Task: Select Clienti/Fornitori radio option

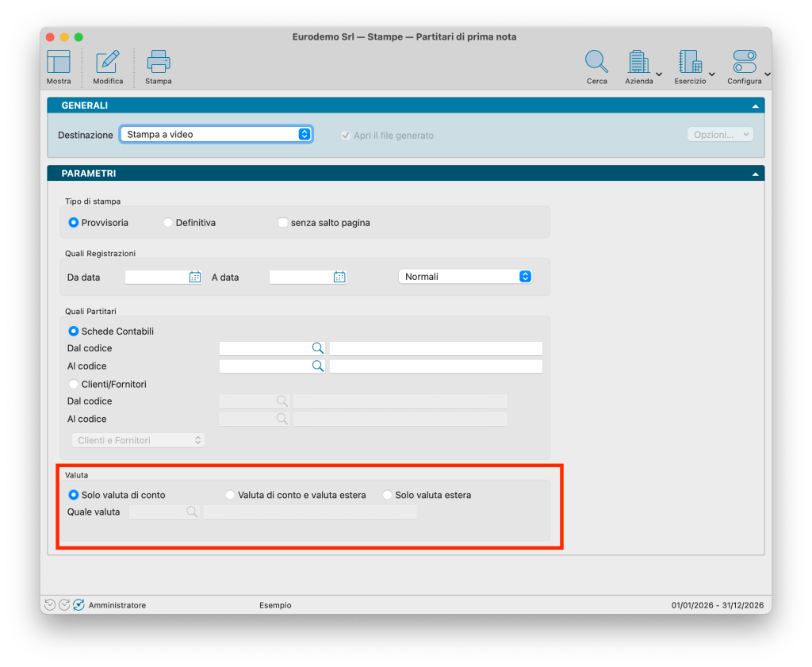Action: pyautogui.click(x=74, y=384)
